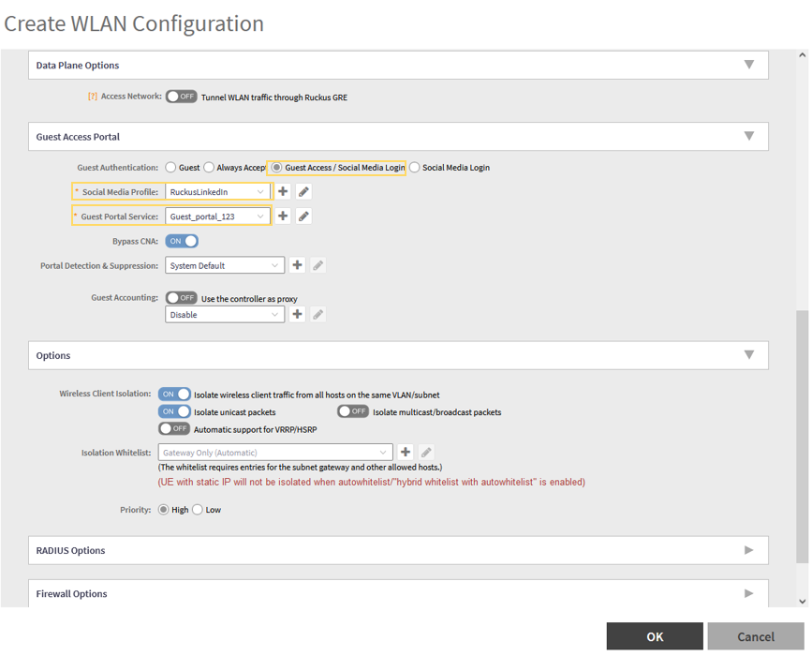The image size is (812, 656).
Task: Add a new Social Media Profile
Action: click(283, 192)
